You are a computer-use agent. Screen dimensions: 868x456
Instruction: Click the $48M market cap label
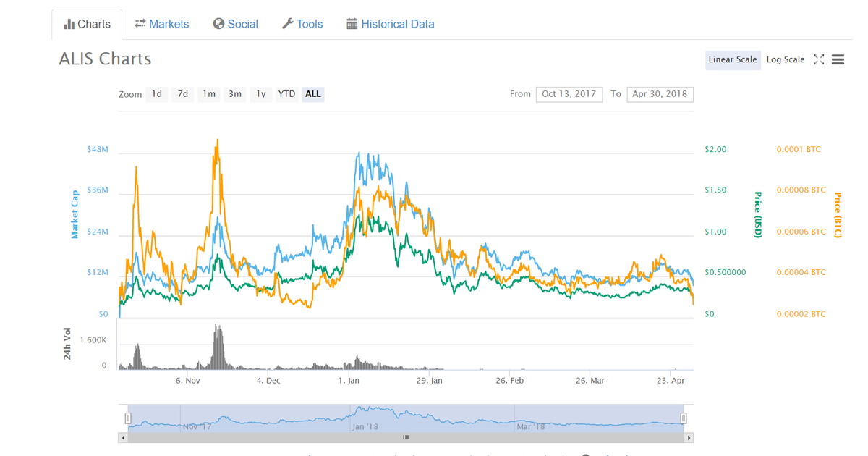(97, 150)
